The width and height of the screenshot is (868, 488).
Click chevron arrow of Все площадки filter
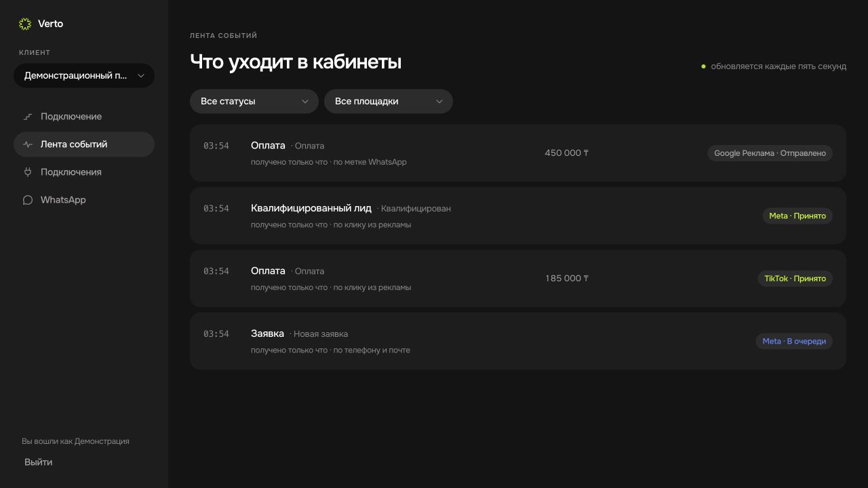click(439, 102)
